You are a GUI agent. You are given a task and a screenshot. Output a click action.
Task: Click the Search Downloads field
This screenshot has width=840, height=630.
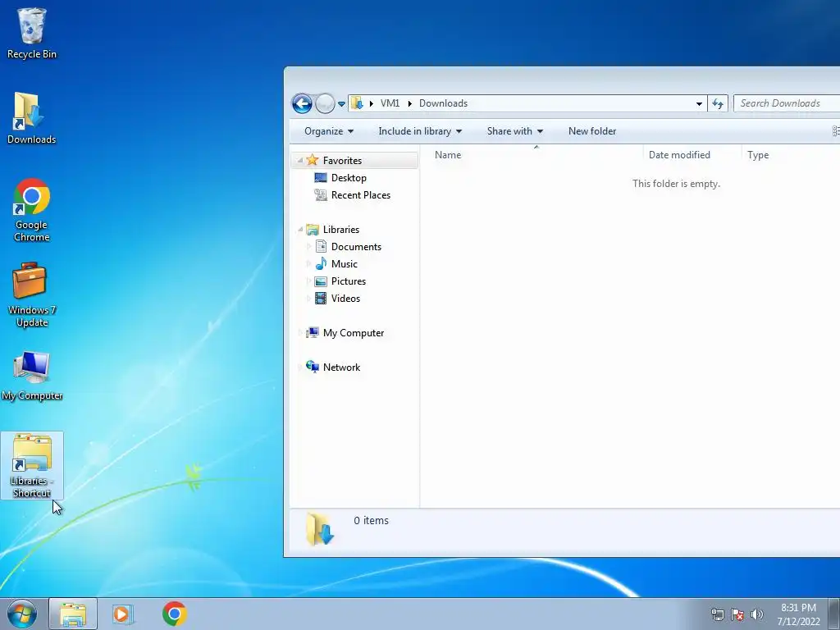787,103
